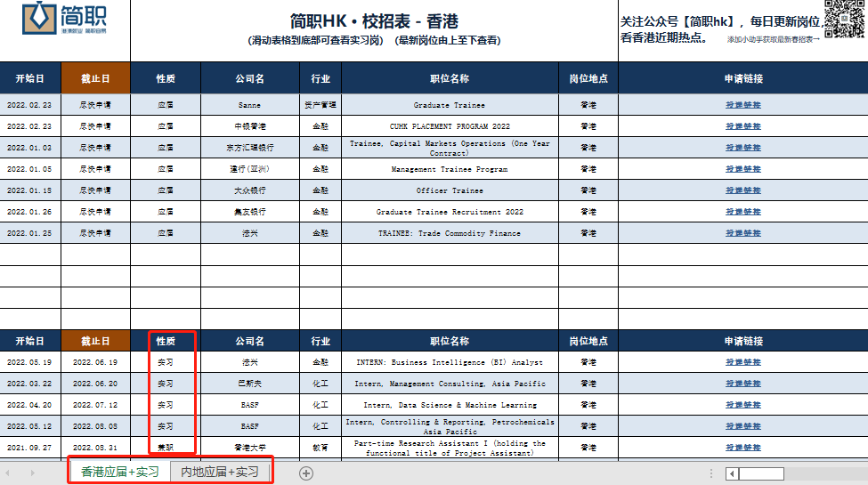The image size is (868, 485).
Task: Select the deadline 2022.07.12 cell
Action: tap(95, 405)
